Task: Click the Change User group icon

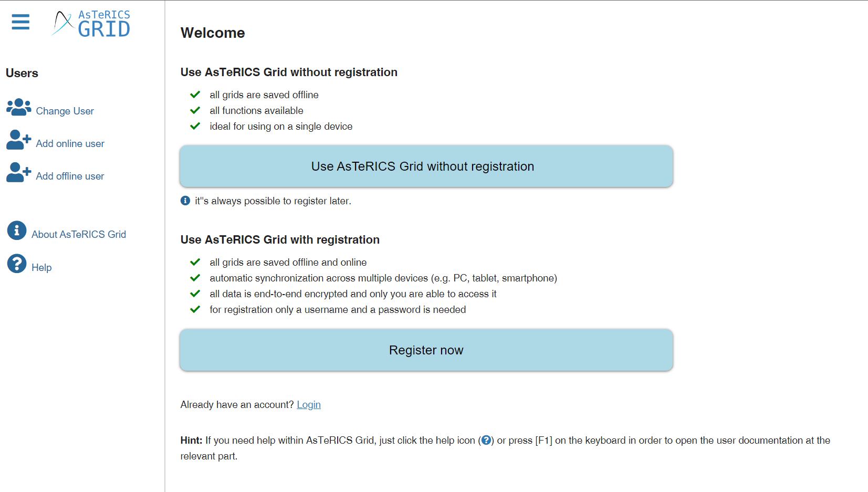Action: 18,107
